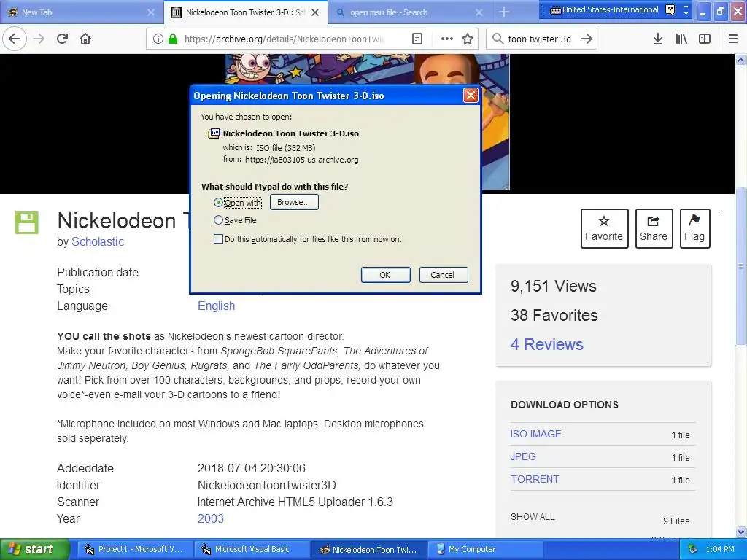
Task: Select the Open with radio button
Action: pyautogui.click(x=218, y=203)
